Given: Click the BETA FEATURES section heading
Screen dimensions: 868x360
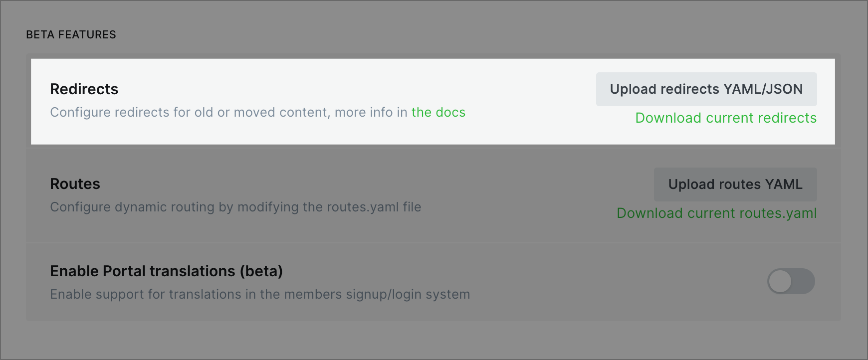Looking at the screenshot, I should click(x=71, y=35).
